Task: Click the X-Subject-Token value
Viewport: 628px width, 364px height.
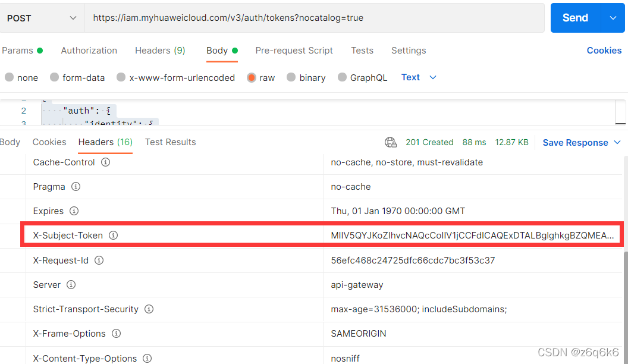Action: pyautogui.click(x=472, y=236)
